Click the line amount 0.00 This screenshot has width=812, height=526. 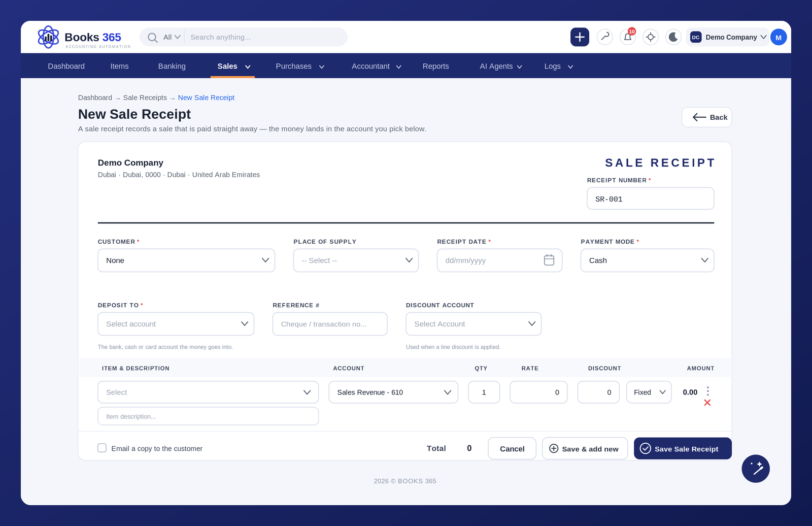(690, 392)
